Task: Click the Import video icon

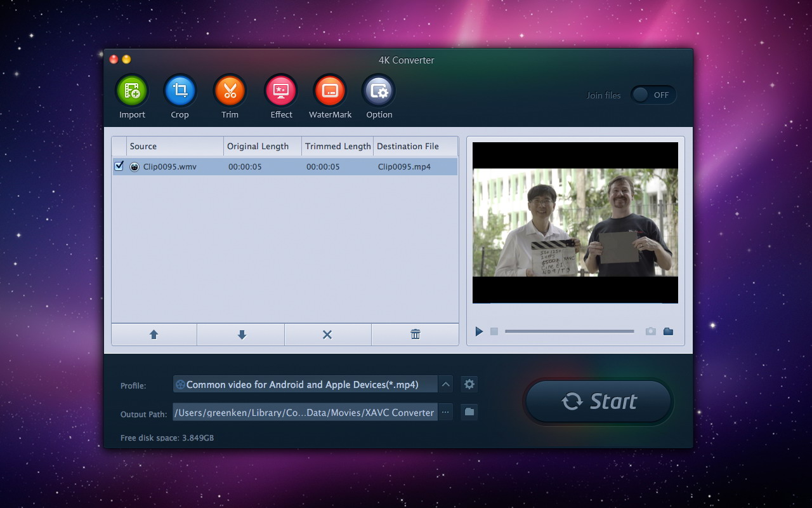Action: tap(132, 91)
